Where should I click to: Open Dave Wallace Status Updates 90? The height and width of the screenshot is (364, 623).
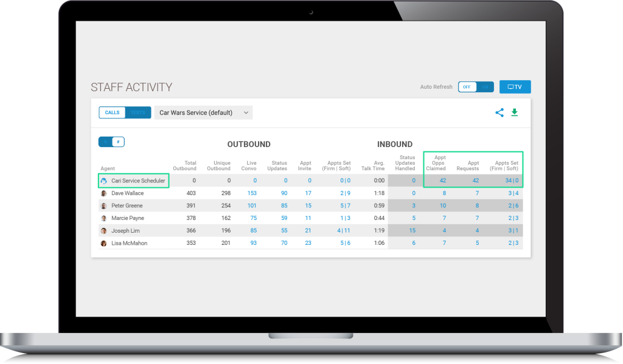pos(284,193)
